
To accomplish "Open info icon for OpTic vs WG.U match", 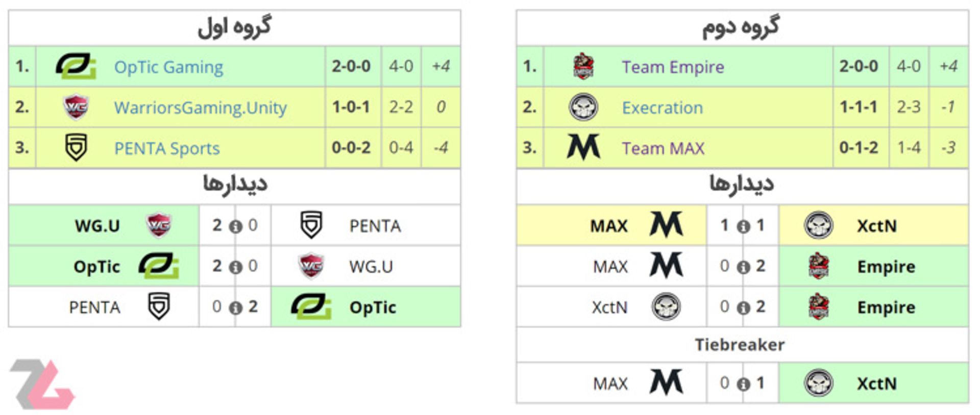I will click(235, 267).
